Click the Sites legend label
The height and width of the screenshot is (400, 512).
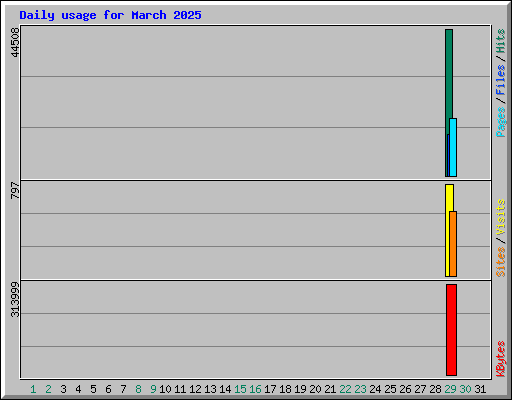coord(501,262)
